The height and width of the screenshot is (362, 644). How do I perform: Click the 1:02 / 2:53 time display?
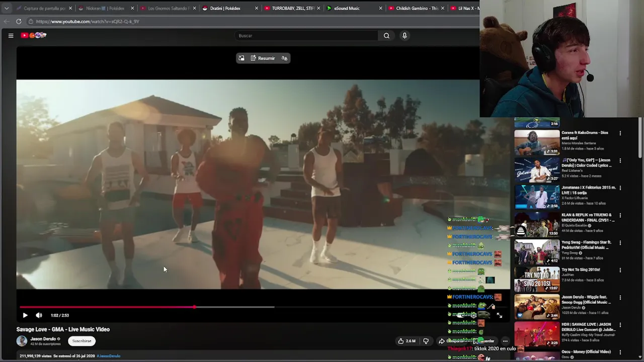tap(59, 315)
